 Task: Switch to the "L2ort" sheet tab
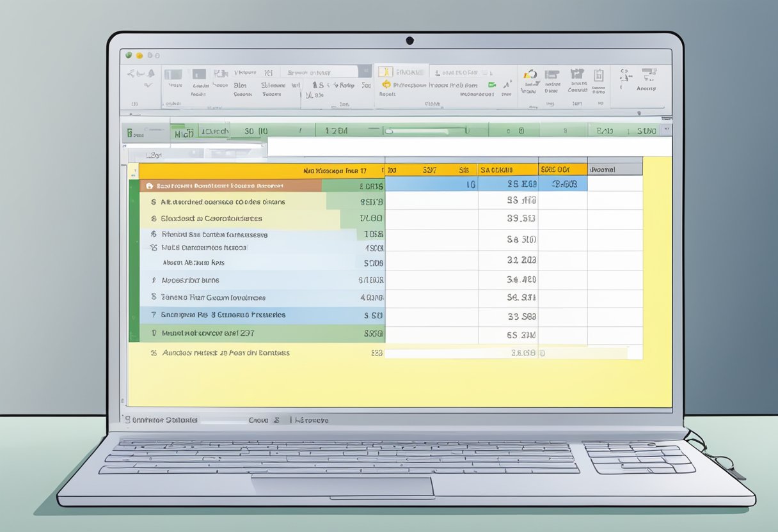tap(153, 155)
